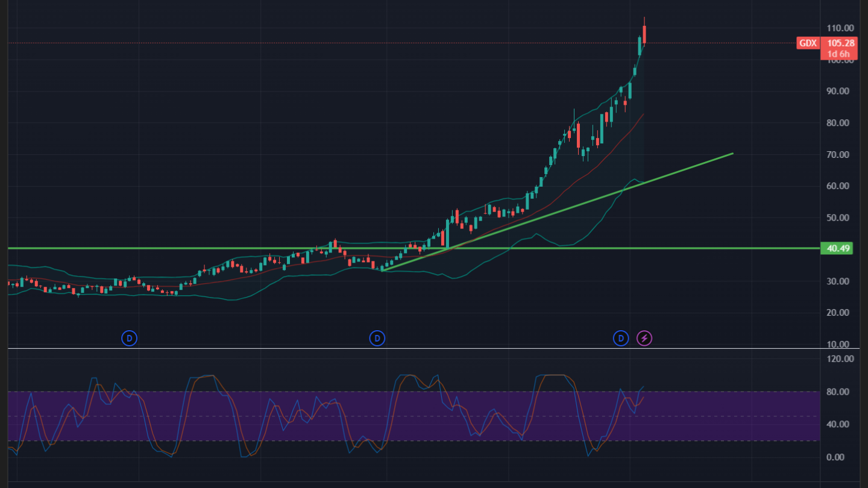Click the 120.00 stochastic axis label

(840, 359)
